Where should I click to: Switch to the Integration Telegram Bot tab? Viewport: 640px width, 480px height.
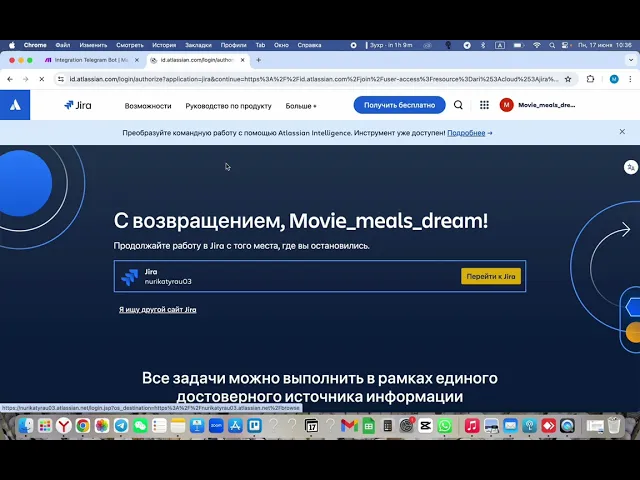(91, 60)
